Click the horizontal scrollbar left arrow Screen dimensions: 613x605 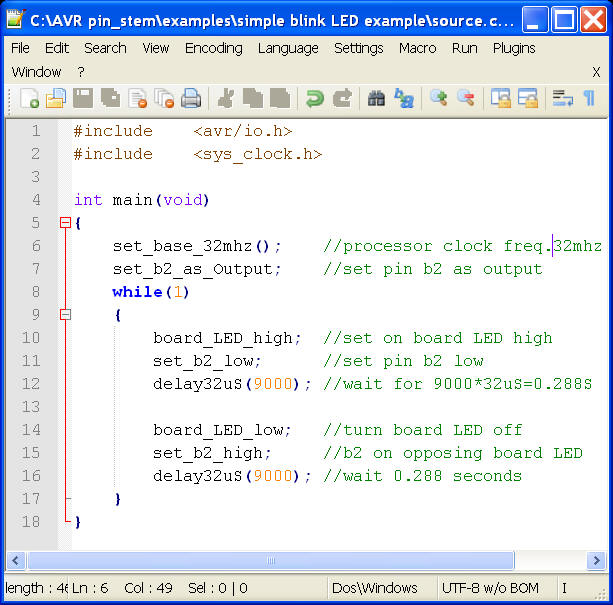(x=16, y=561)
